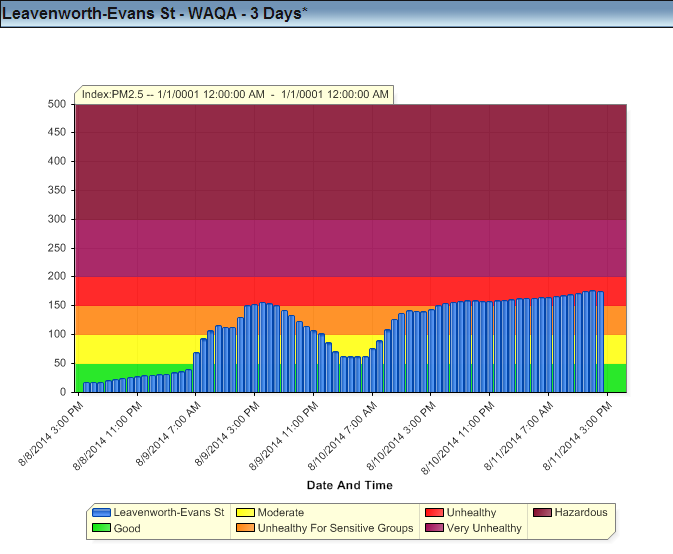The image size is (673, 554).
Task: Click the '350' y-axis value
Action: tap(57, 190)
